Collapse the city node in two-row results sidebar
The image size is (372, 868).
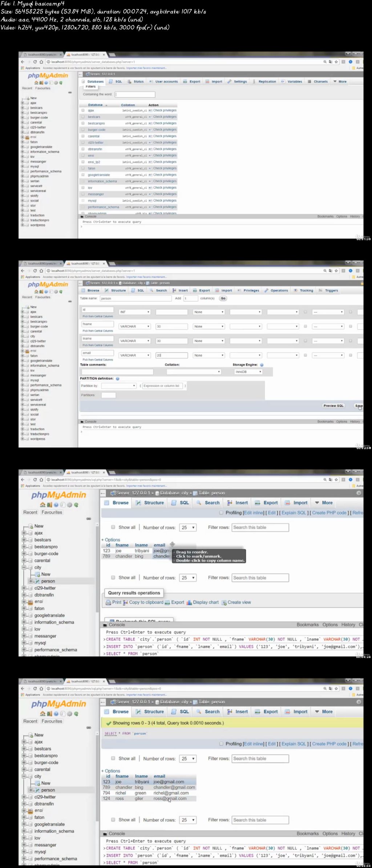[x=24, y=567]
